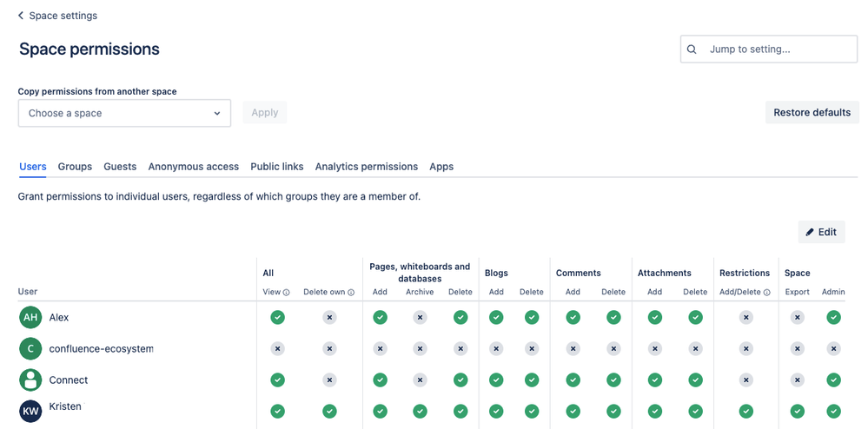Click Kristen's KW avatar icon
This screenshot has width=868, height=429.
click(30, 412)
